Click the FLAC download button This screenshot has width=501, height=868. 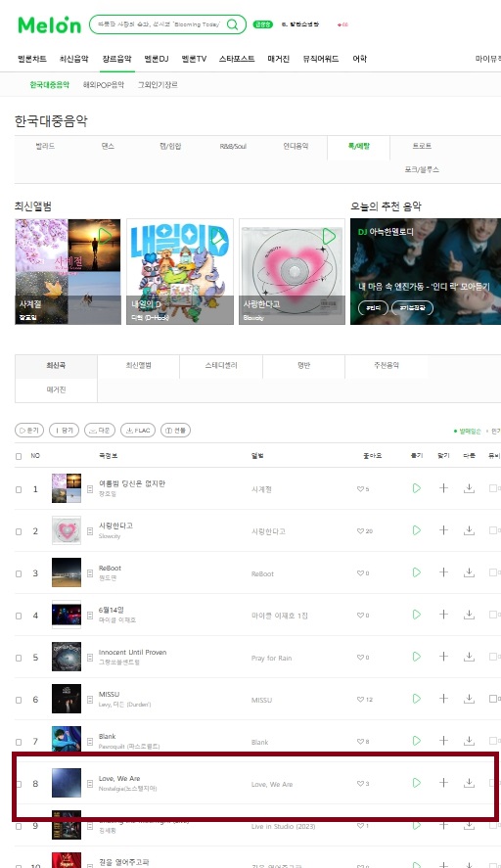click(138, 431)
